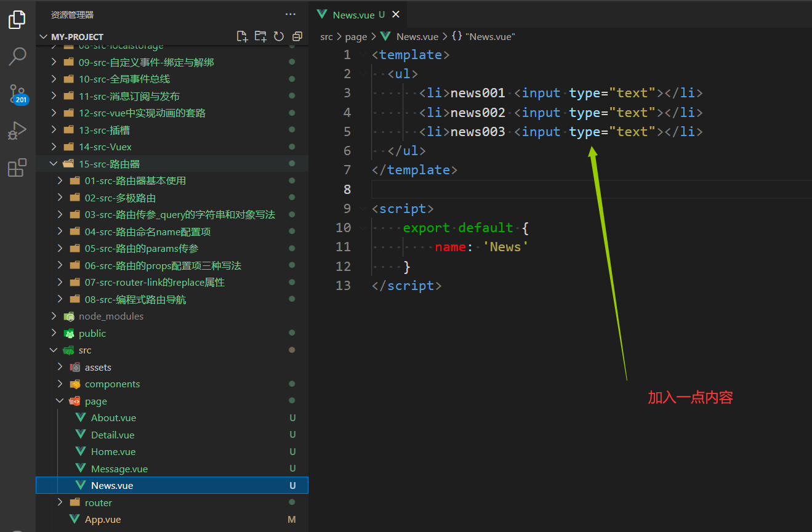812x532 pixels.
Task: Expand the public folder
Action: pos(172,333)
